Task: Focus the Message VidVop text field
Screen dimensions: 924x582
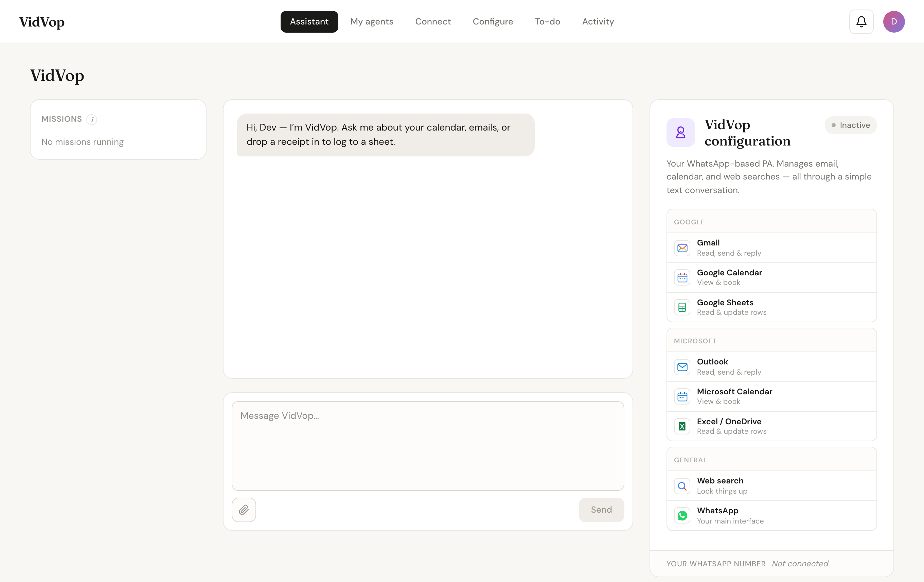Action: coord(427,446)
